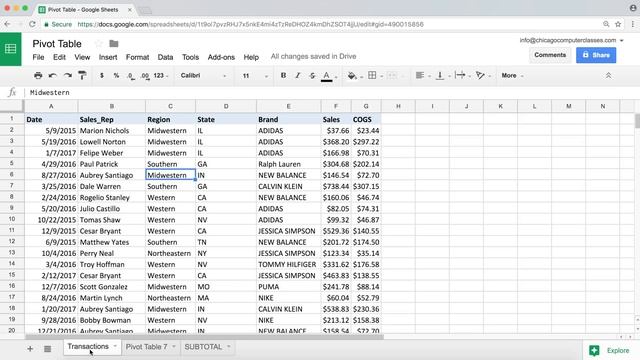Open the all sheets list icon

click(x=47, y=349)
